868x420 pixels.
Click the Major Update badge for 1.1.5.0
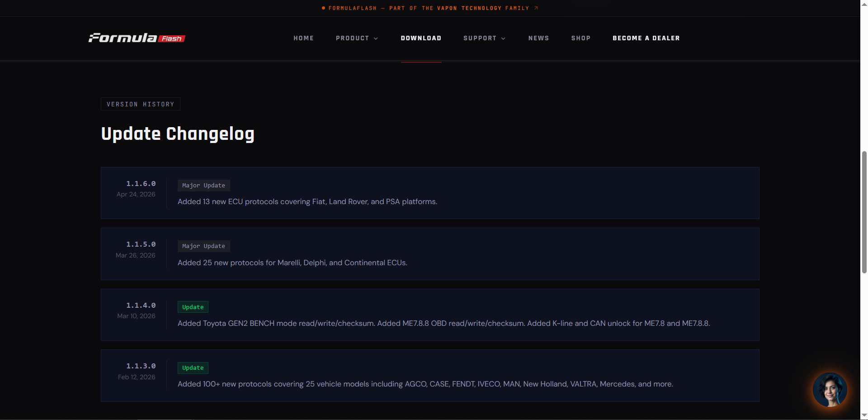click(203, 246)
